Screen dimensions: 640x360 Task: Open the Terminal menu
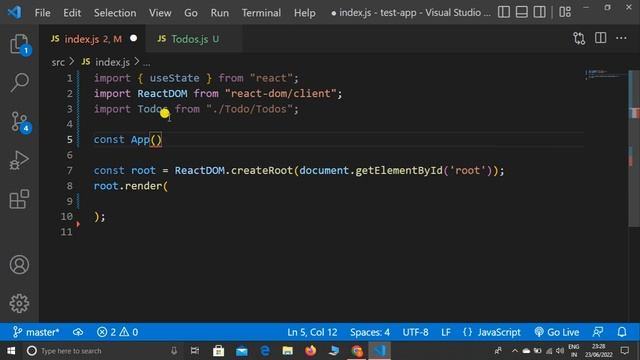coord(261,13)
